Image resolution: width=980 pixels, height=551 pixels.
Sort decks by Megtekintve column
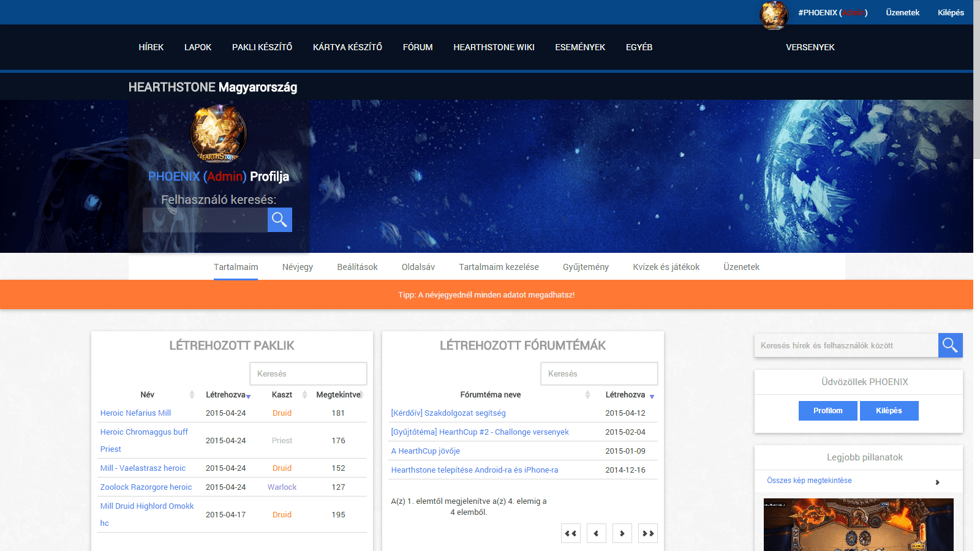click(x=339, y=395)
